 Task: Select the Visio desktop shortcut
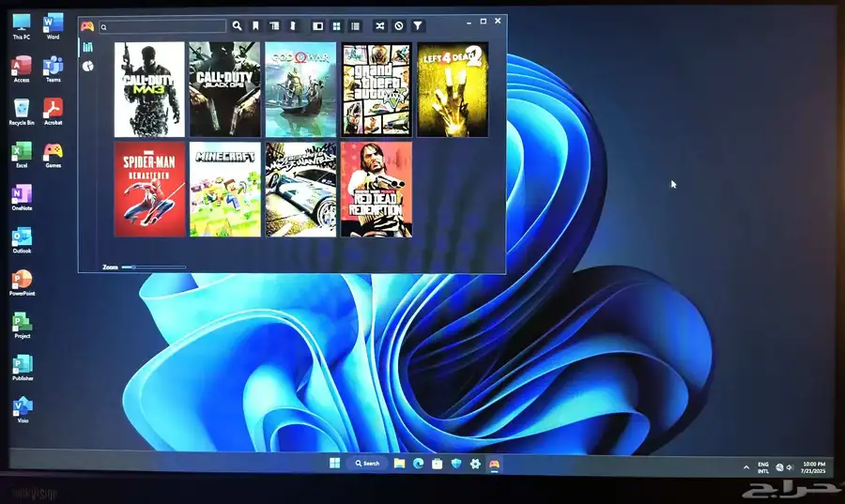[x=23, y=410]
